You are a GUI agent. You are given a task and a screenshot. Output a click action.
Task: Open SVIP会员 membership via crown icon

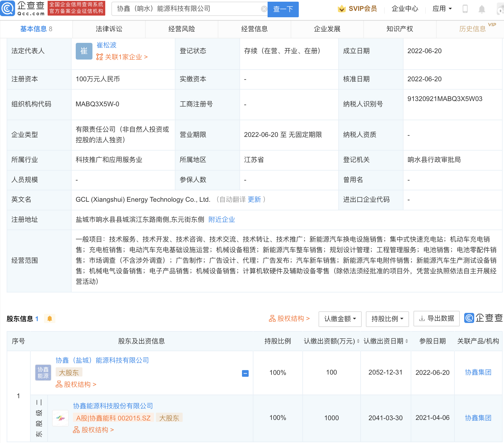[341, 9]
